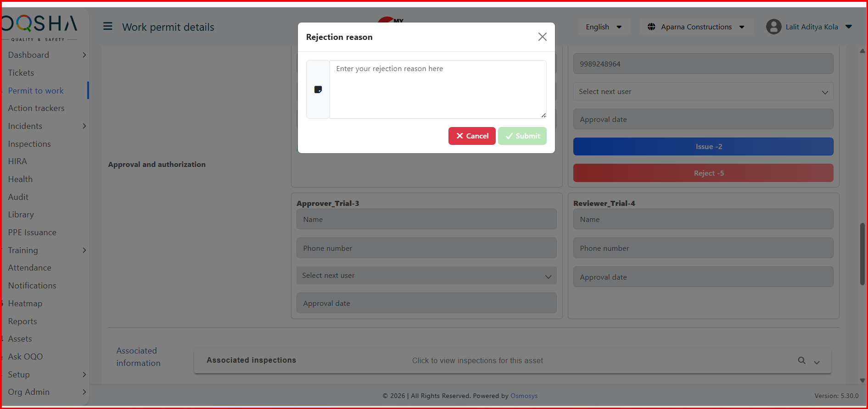The image size is (868, 409).
Task: Click the globe icon near Aparna Constructions
Action: coord(651,27)
